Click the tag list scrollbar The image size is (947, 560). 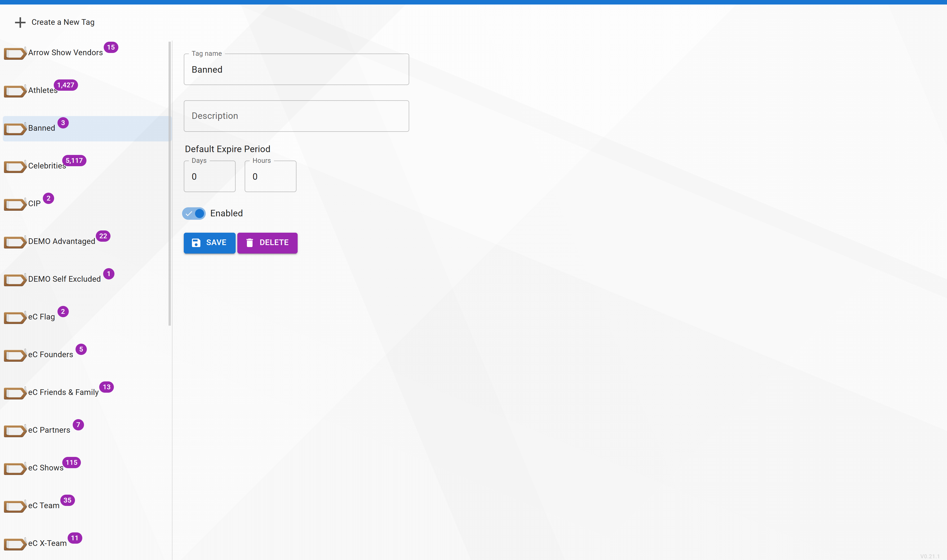(x=169, y=183)
